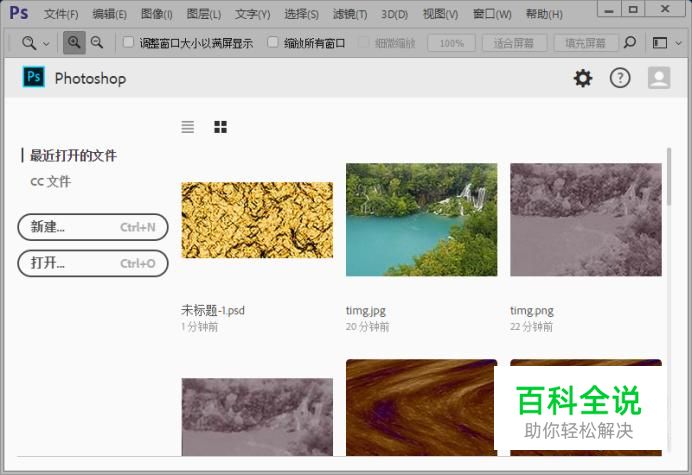Select the Zoom Out mode icon
The image size is (692, 475).
pos(97,42)
